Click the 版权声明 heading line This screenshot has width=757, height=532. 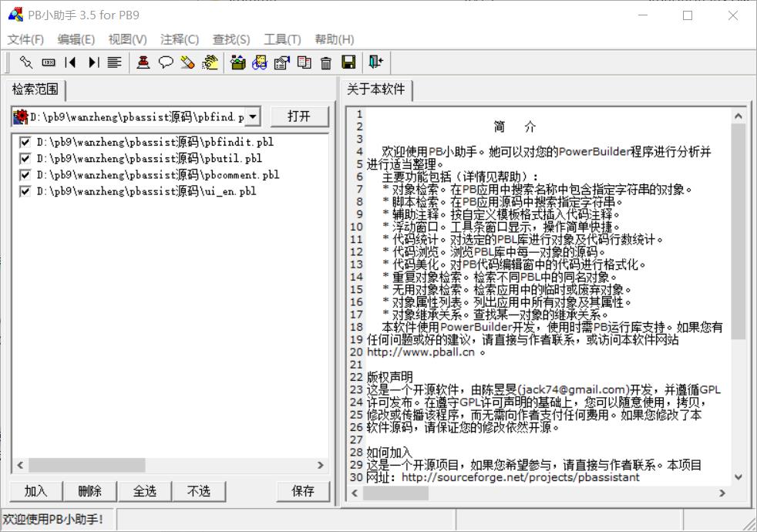(x=390, y=377)
